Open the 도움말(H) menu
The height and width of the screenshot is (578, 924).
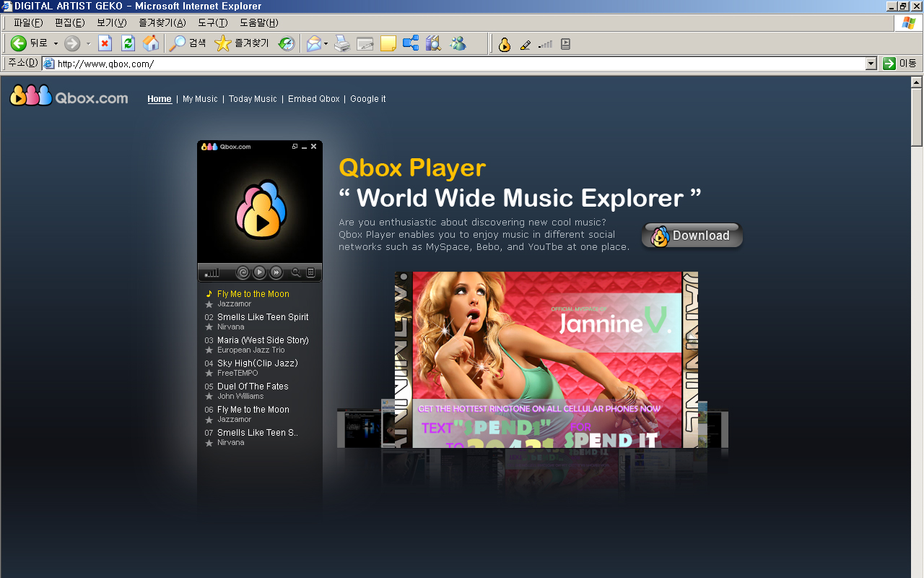point(258,22)
